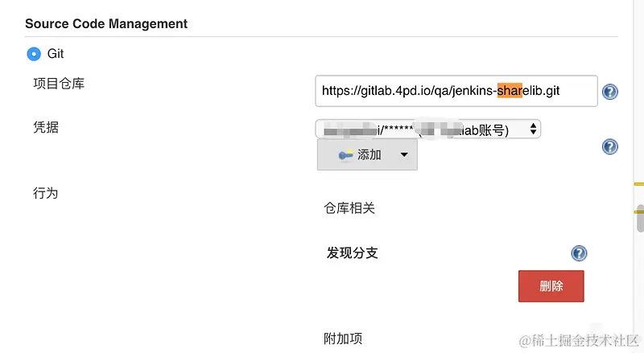Click the 发现分支 heading
Image resolution: width=644 pixels, height=353 pixels.
[352, 252]
